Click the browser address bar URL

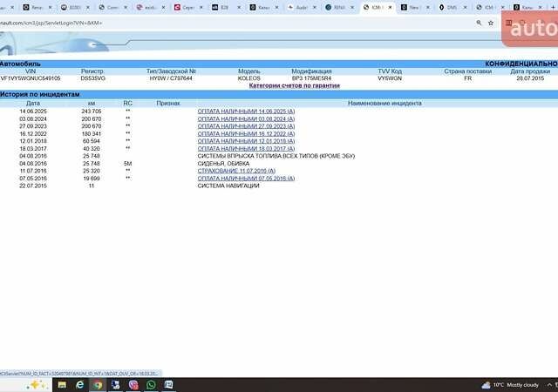pos(52,23)
